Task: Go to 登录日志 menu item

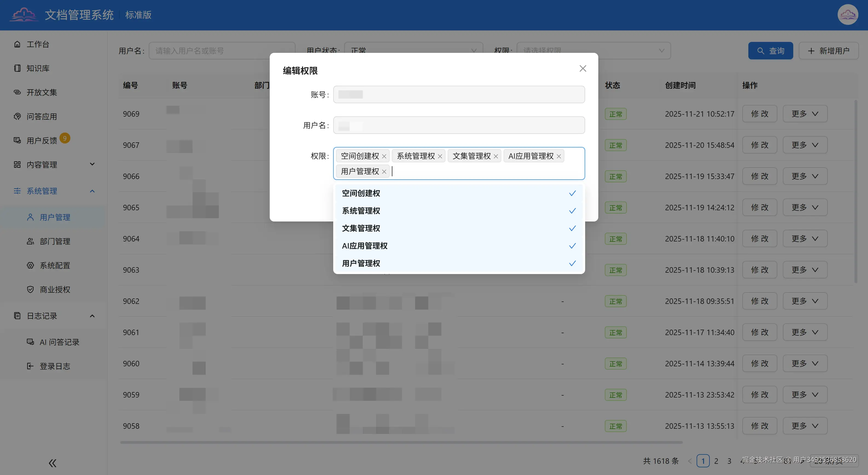Action: [x=54, y=366]
